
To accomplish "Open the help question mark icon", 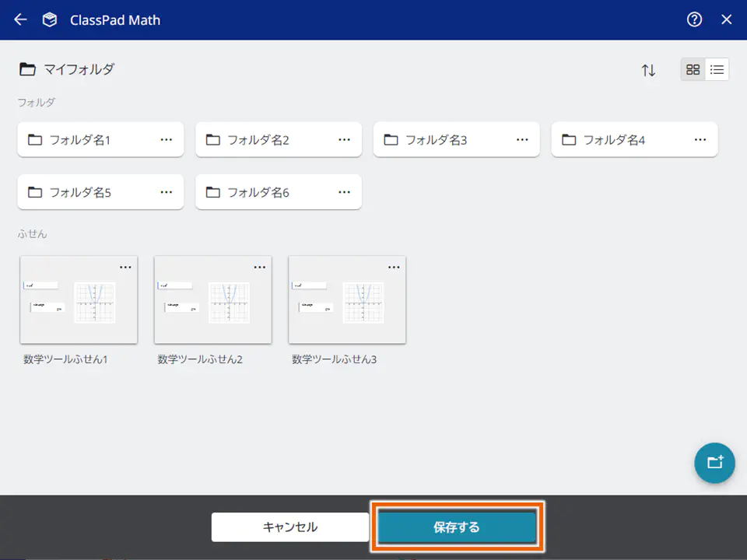I will pyautogui.click(x=694, y=20).
